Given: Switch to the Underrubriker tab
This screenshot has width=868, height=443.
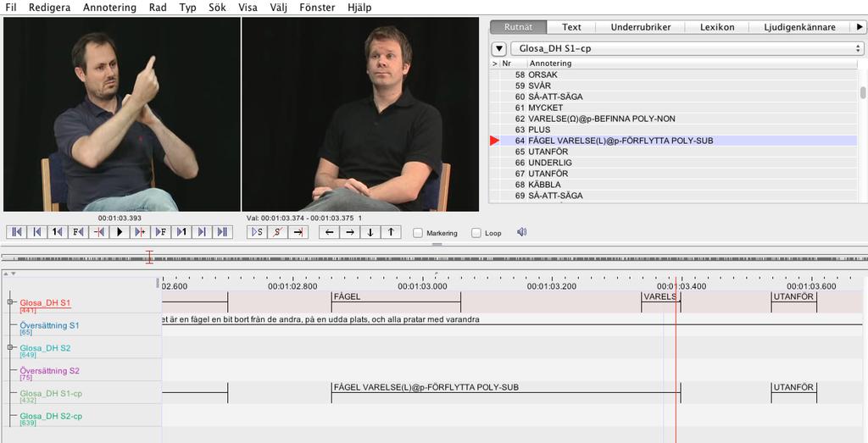Looking at the screenshot, I should (641, 26).
